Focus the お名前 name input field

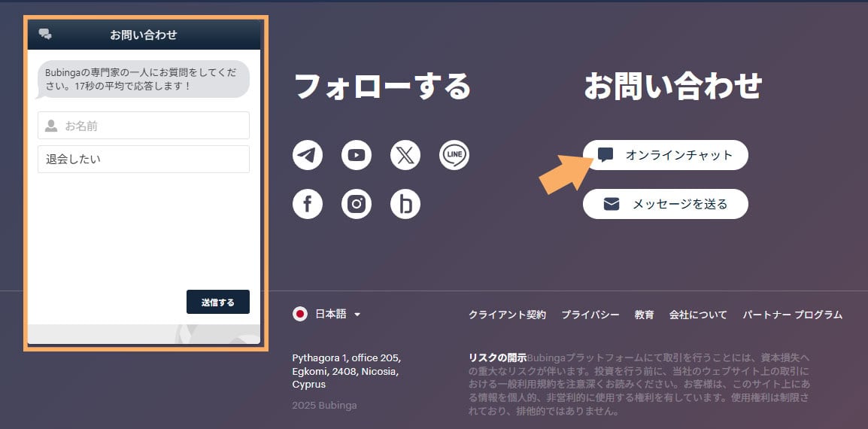point(144,126)
